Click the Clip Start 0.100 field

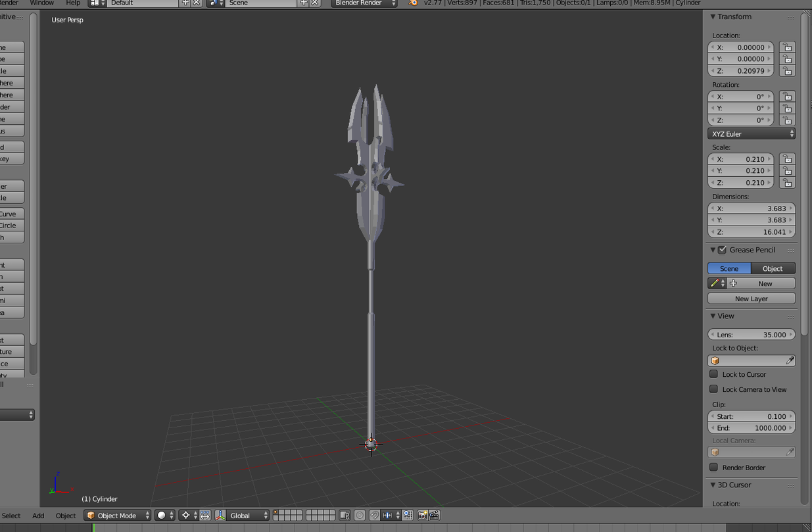tap(752, 416)
